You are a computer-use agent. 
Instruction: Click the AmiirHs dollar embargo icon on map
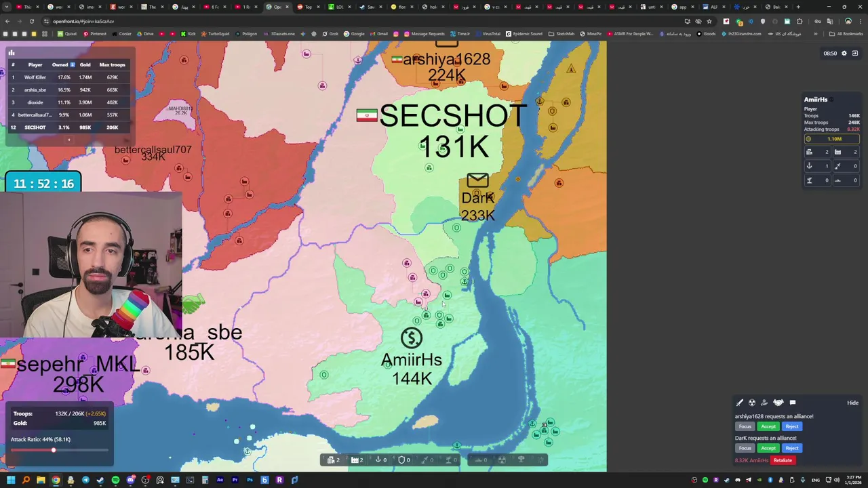click(x=412, y=338)
